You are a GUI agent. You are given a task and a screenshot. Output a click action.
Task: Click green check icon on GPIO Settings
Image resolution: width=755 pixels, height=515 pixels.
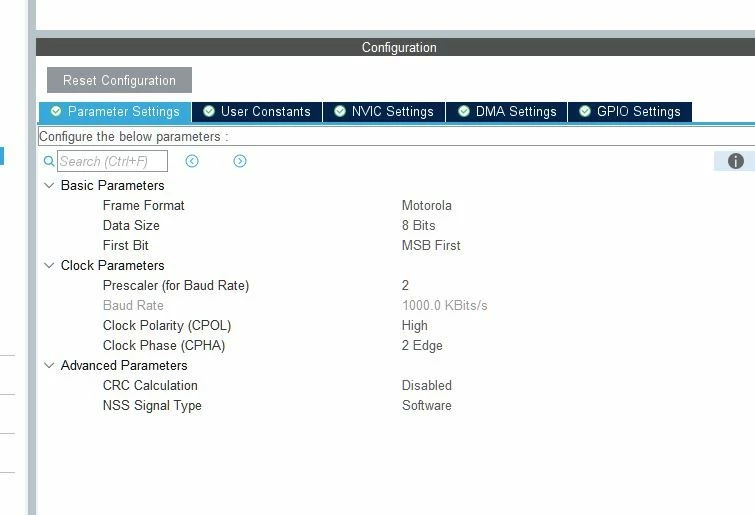pos(585,111)
